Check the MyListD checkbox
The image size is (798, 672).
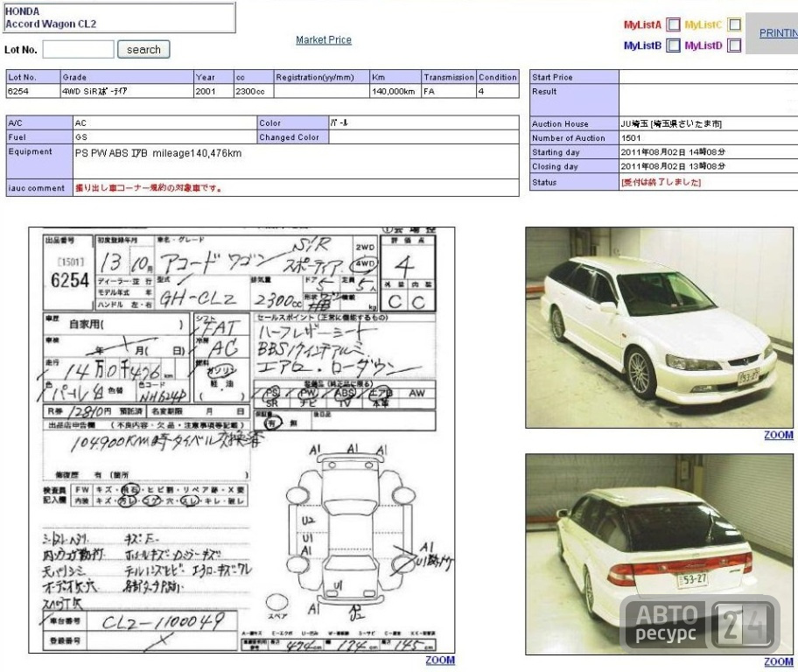734,45
